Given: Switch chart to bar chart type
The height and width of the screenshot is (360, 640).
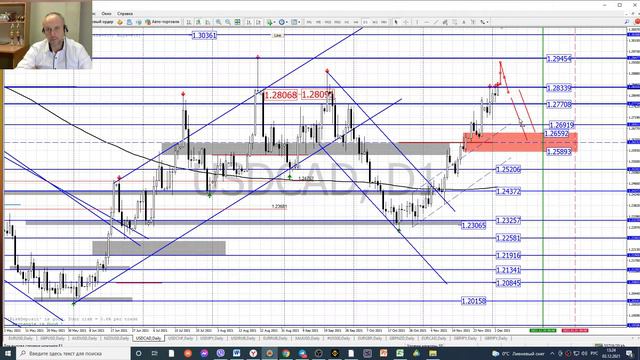Looking at the screenshot, I should click(188, 22).
